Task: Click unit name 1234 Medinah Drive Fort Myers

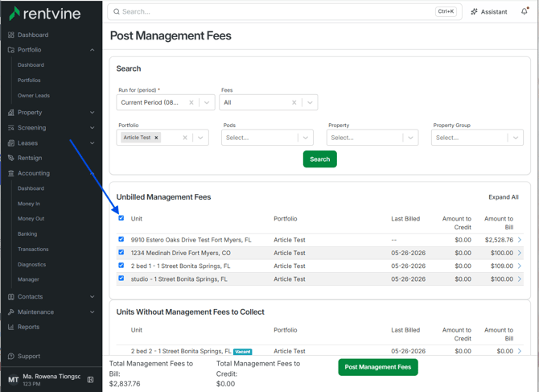Action: (180, 253)
